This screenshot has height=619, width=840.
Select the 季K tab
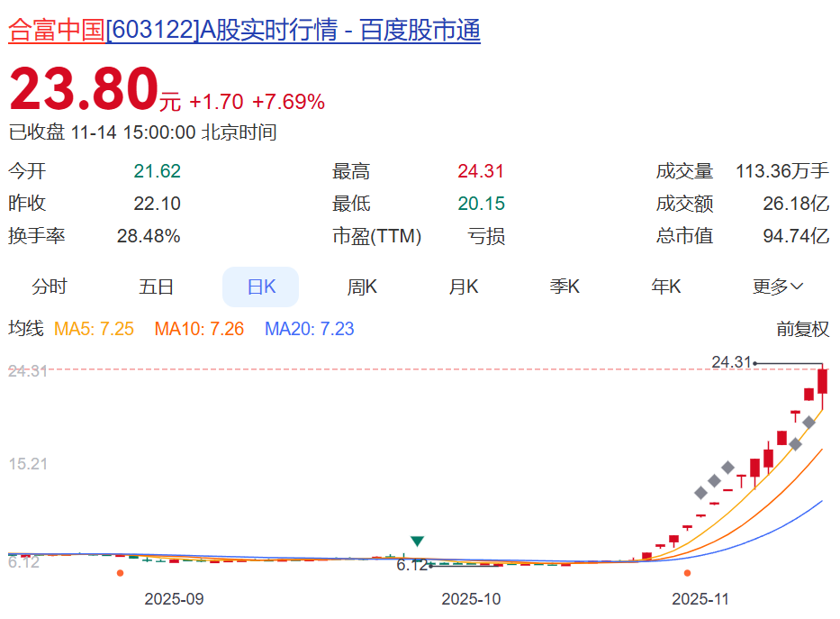565,287
